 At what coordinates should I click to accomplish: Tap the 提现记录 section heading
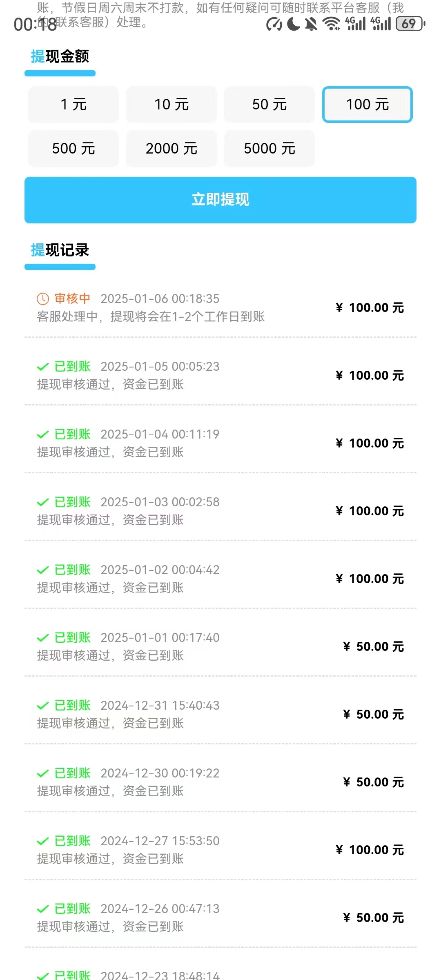coord(60,250)
